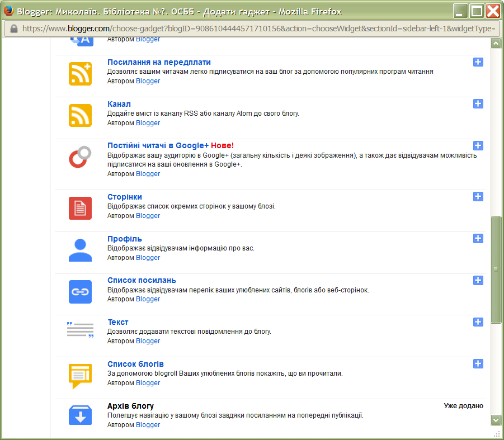Add Постійні читачі в Google+ gadget plus
This screenshot has height=440, width=504.
point(478,145)
